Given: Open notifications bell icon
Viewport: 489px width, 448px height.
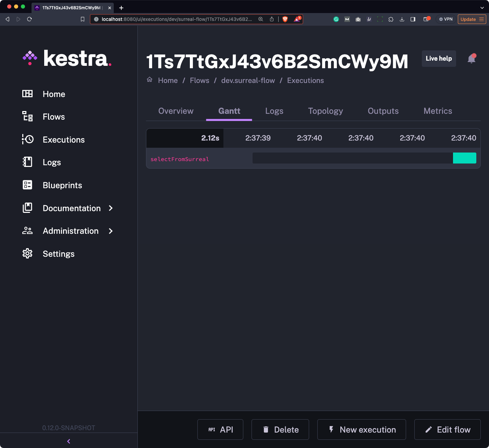Looking at the screenshot, I should 472,59.
